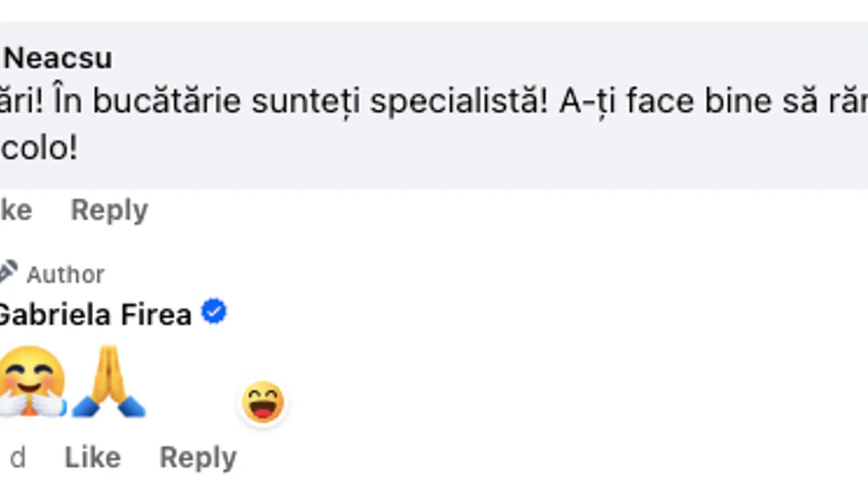868x488 pixels.
Task: Reply to Neacsu's comment
Action: coord(109,210)
